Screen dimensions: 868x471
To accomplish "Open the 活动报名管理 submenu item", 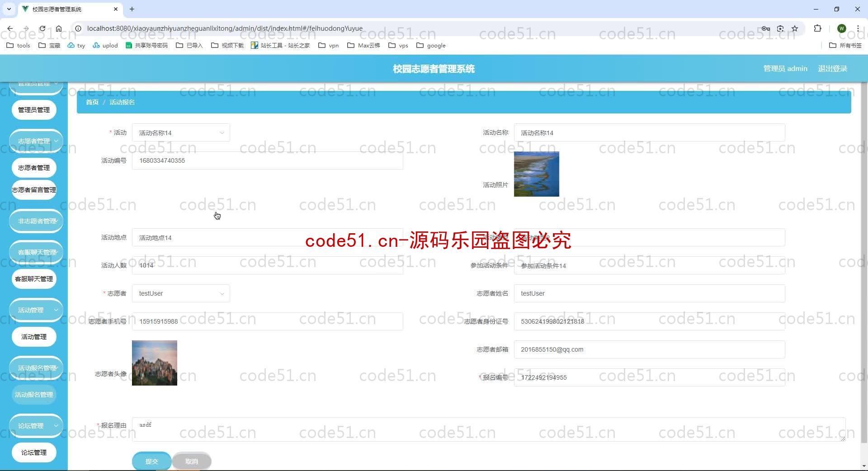I will pyautogui.click(x=34, y=395).
